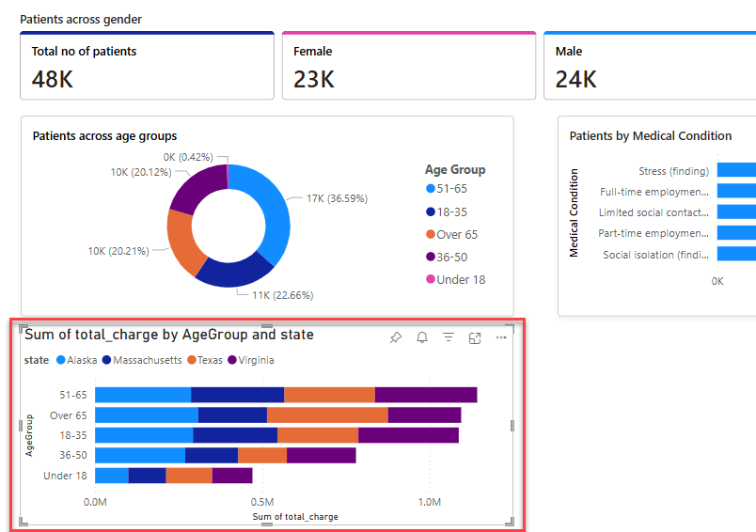This screenshot has height=532, width=756.
Task: Select 36-50 in Age Group legend
Action: pos(447,257)
